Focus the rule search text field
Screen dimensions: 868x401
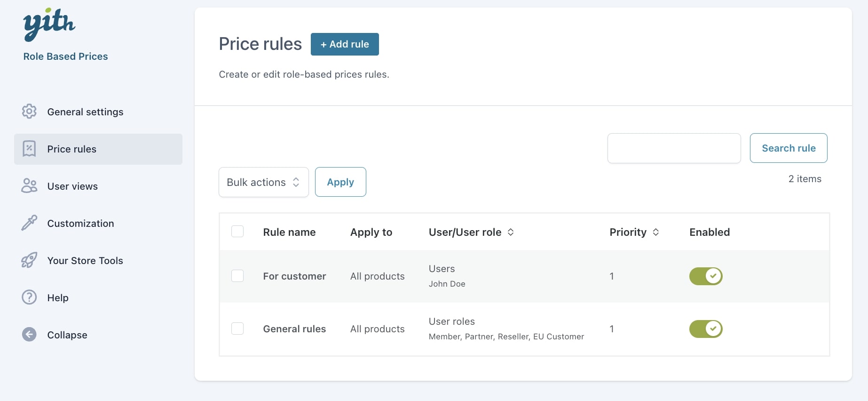674,148
